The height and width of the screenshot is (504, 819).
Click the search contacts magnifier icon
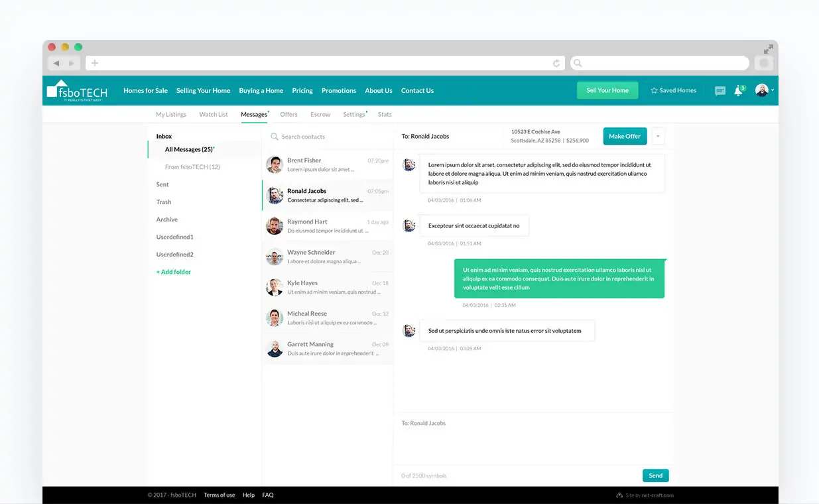coord(274,137)
